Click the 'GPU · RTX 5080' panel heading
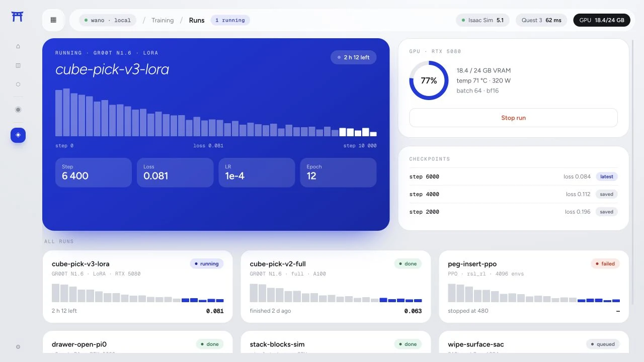644x362 pixels. (435, 51)
